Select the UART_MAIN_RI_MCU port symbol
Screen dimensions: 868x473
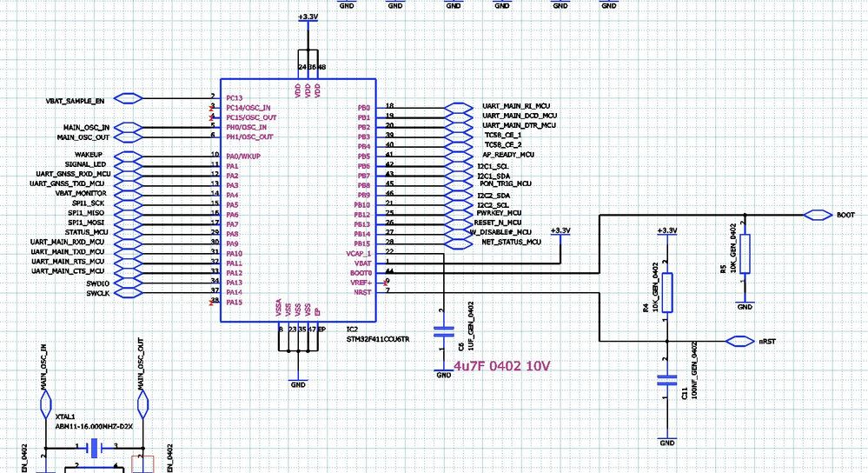pyautogui.click(x=459, y=108)
